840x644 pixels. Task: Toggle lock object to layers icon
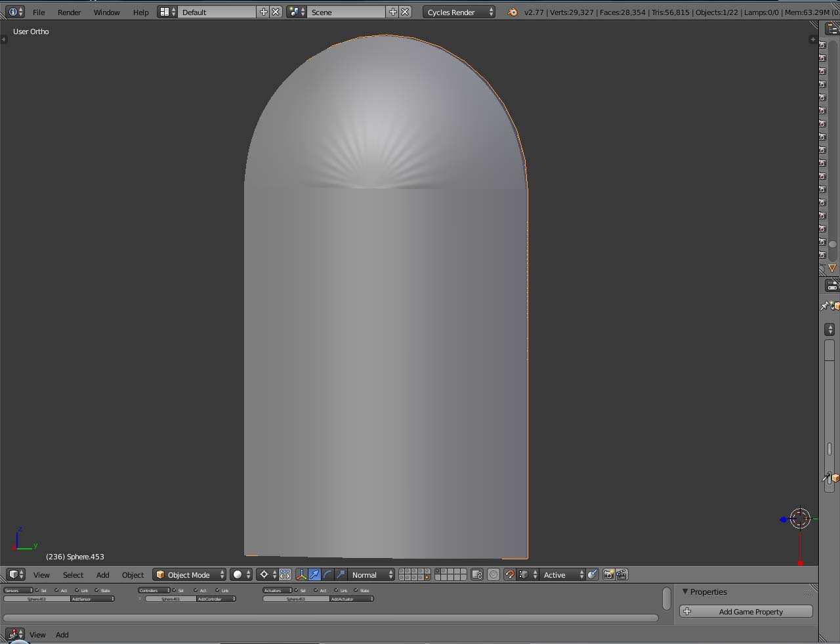[477, 574]
